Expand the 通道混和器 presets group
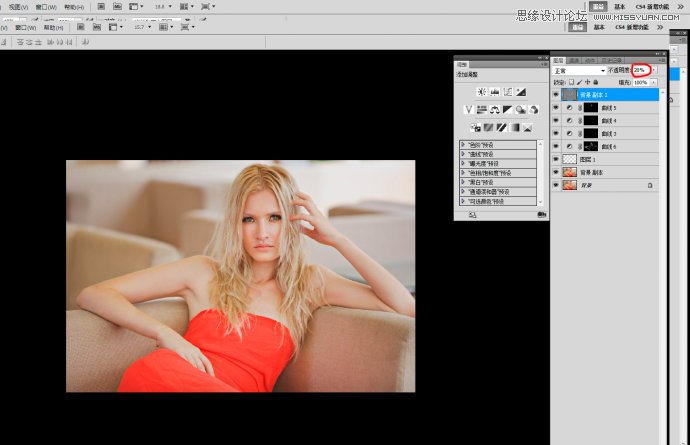690x445 pixels. (x=463, y=192)
